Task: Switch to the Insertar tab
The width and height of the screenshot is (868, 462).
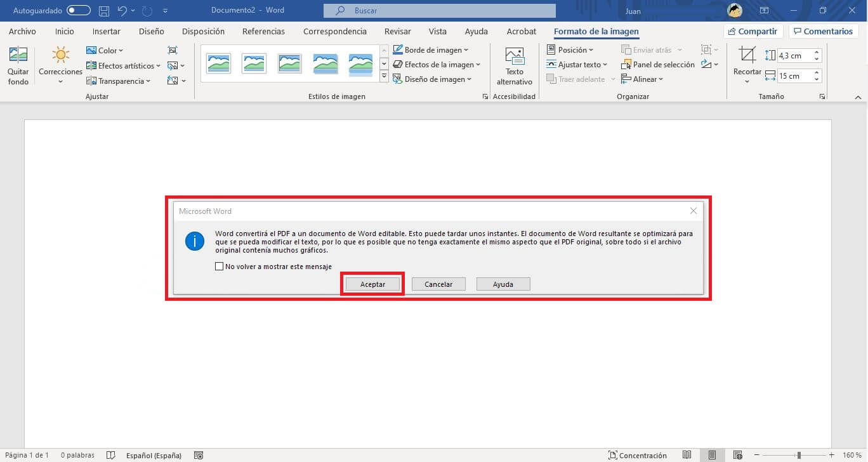Action: tap(107, 31)
